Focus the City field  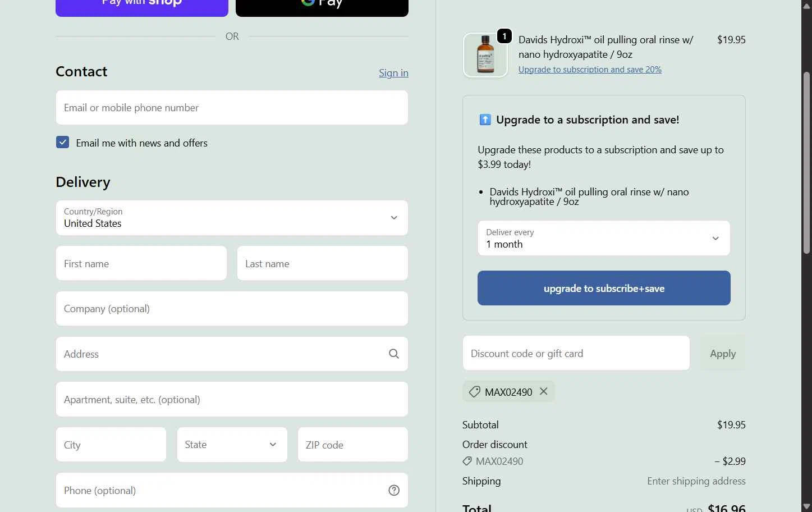[x=111, y=445]
